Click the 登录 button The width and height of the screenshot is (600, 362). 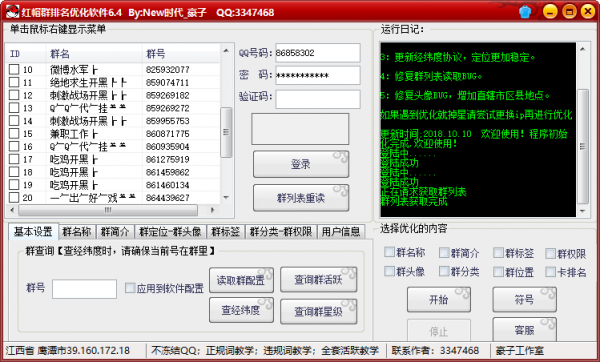tap(301, 164)
